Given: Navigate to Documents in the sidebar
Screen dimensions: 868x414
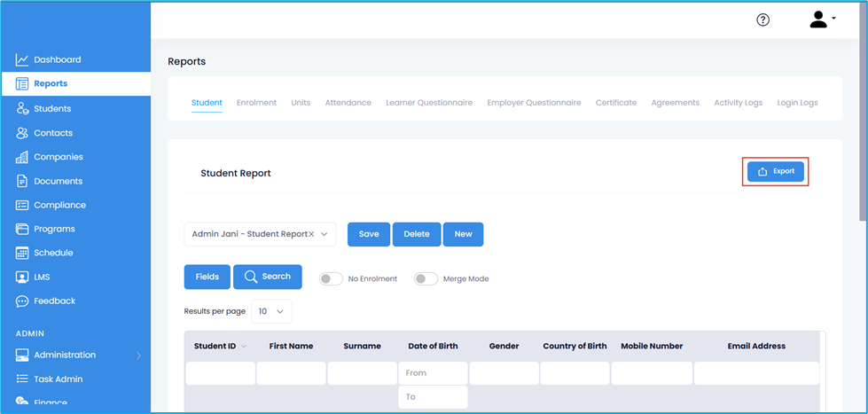Looking at the screenshot, I should pyautogui.click(x=58, y=181).
